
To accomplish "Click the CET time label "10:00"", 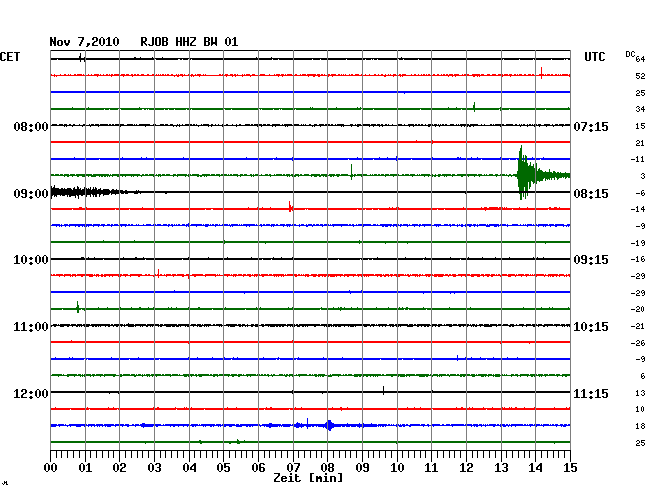I will click(x=31, y=260).
